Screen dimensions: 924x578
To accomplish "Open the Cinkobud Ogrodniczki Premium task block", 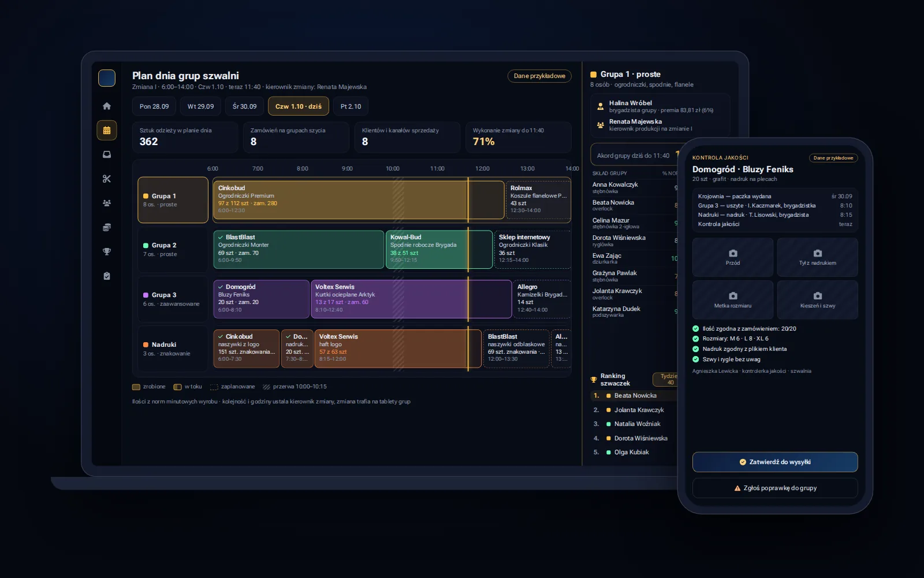I will click(x=359, y=200).
